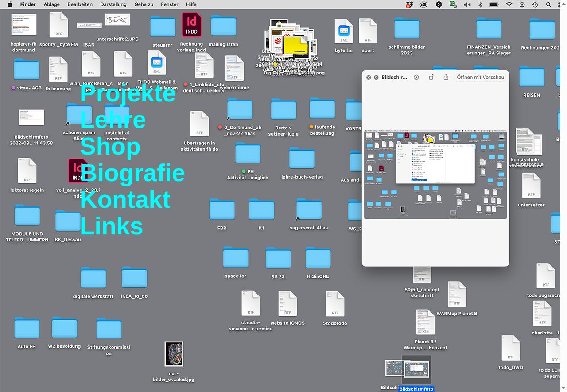Open the sound volume menu
The height and width of the screenshot is (392, 567).
tap(467, 4)
